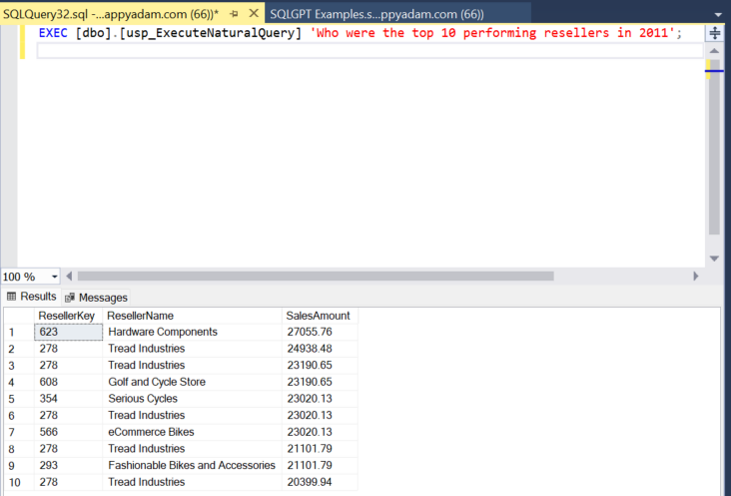This screenshot has width=731, height=496.
Task: Pin the SQLQuery32.sql tab
Action: click(234, 14)
